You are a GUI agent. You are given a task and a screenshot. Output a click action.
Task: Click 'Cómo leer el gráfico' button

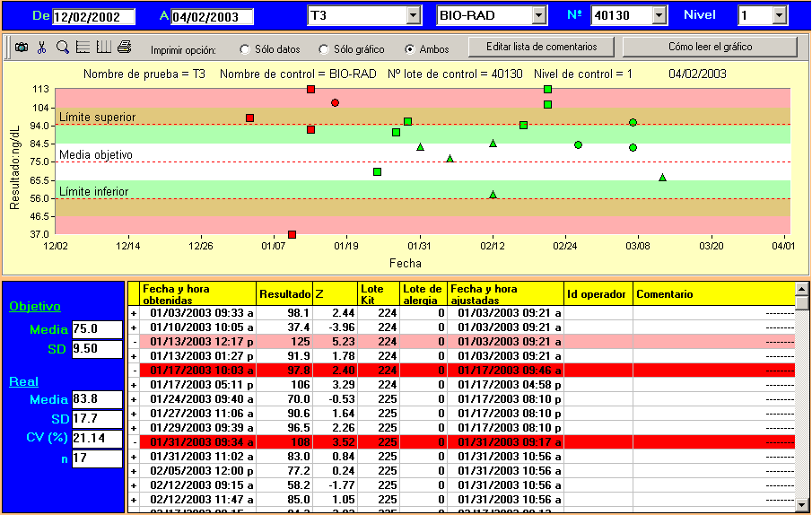point(710,47)
